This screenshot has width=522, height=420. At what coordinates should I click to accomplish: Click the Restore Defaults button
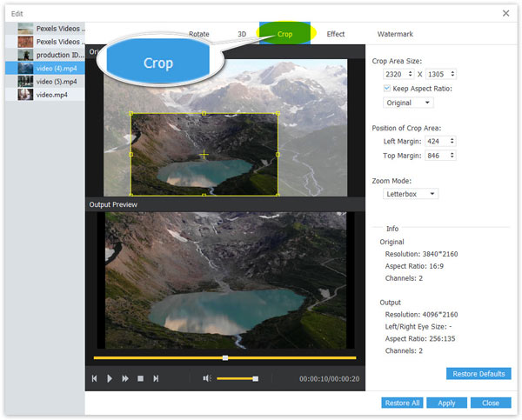point(478,374)
